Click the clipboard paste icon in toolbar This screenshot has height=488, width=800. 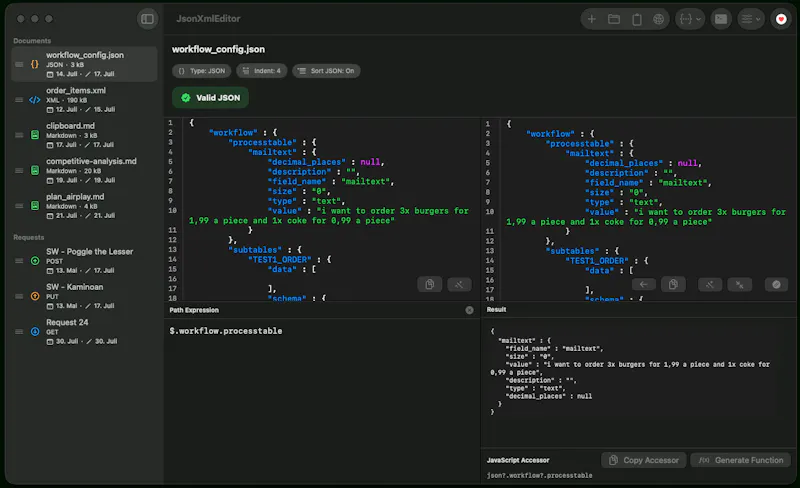(637, 19)
